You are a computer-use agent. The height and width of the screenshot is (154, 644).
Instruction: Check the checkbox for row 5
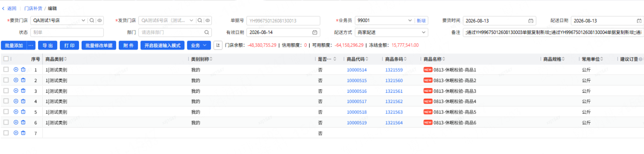tap(6, 112)
